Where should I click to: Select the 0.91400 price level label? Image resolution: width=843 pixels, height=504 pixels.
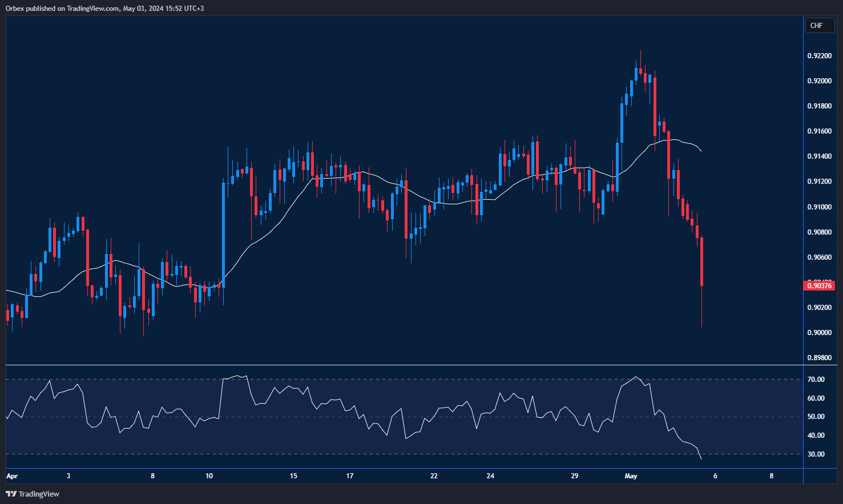point(820,156)
